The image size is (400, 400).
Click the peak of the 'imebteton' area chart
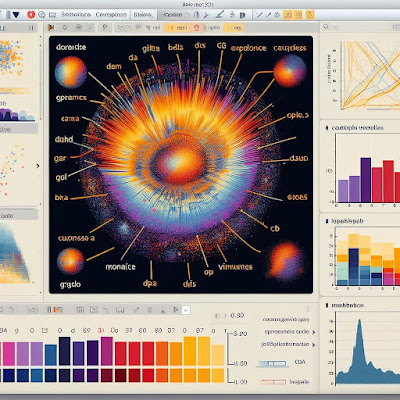359,321
